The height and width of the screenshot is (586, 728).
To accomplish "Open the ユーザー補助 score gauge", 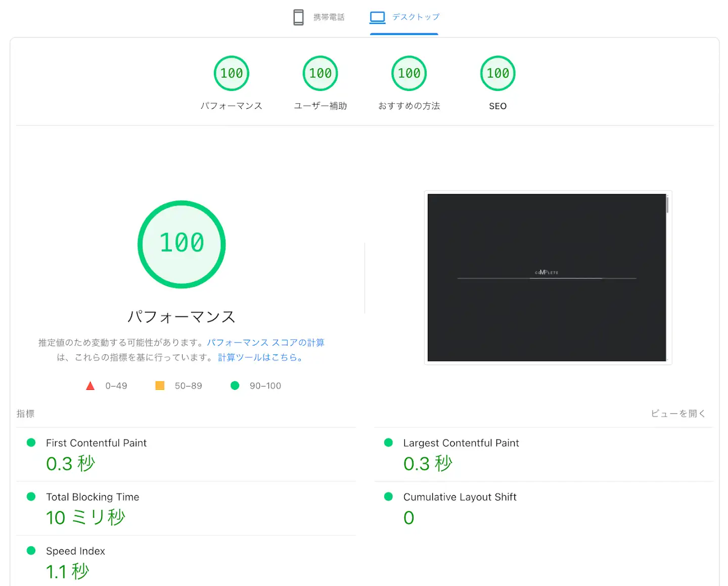I will click(321, 74).
